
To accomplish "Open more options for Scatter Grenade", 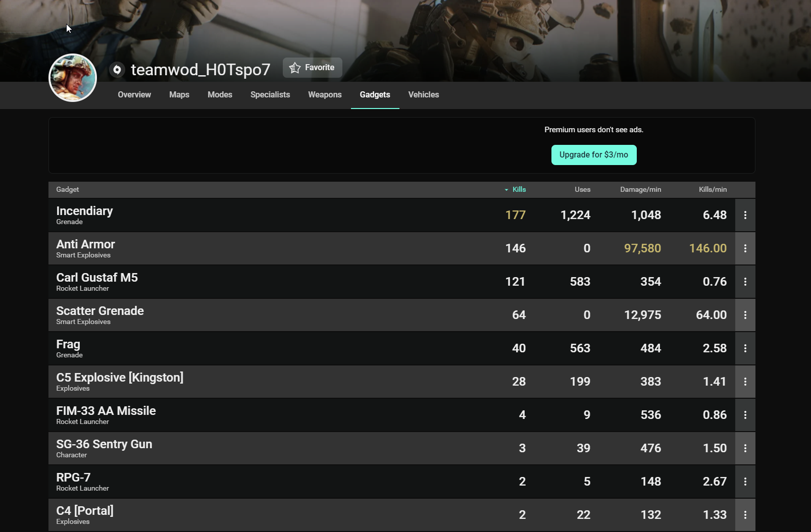I will point(745,315).
